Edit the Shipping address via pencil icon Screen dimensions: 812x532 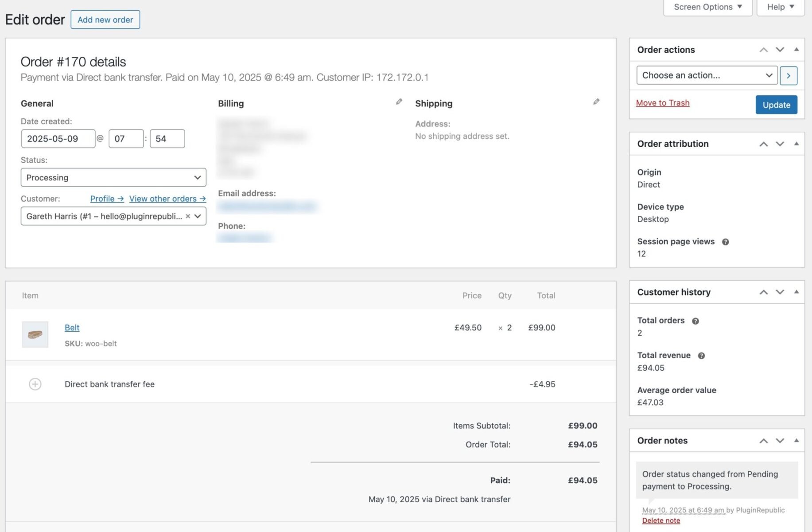(x=596, y=102)
